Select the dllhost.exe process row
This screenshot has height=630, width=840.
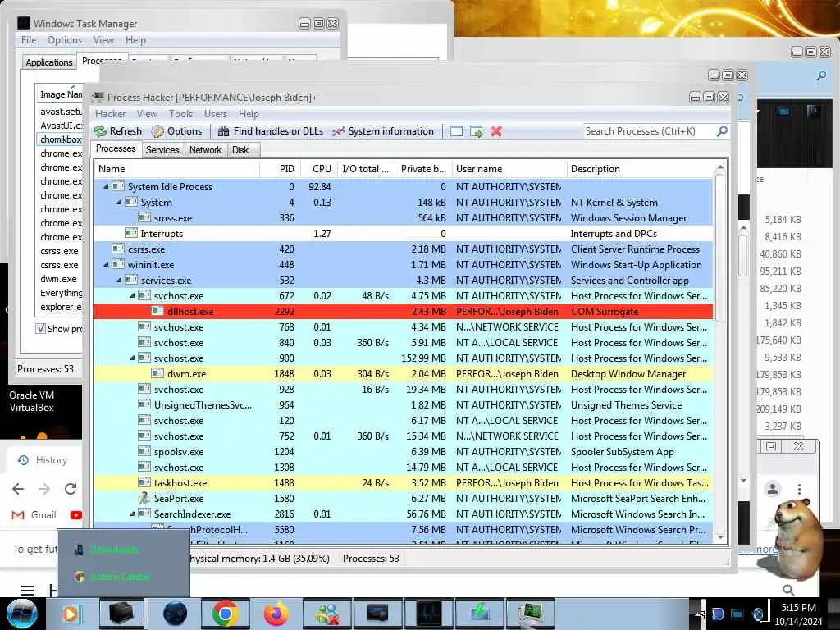[x=403, y=311]
